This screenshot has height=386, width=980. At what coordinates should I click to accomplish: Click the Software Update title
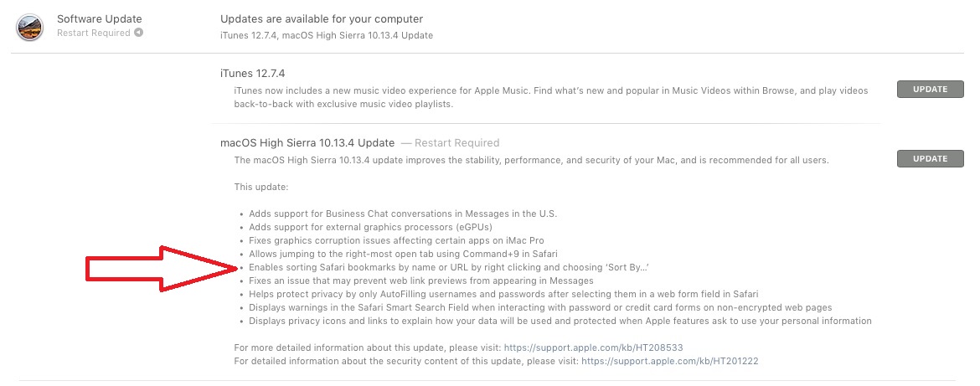100,18
